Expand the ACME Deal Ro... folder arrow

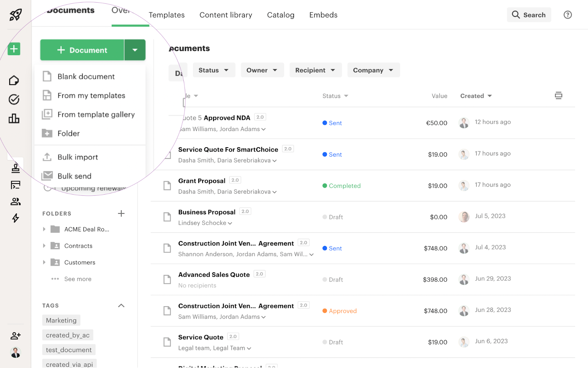tap(44, 229)
